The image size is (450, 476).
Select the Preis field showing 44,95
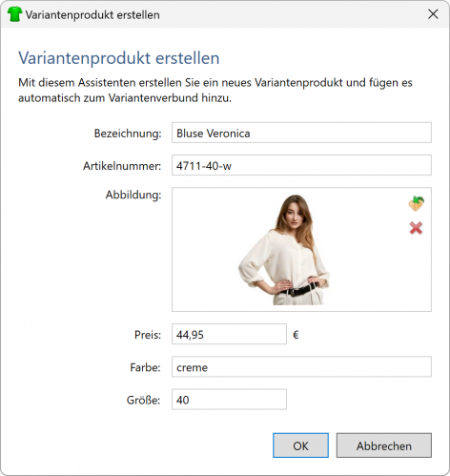pyautogui.click(x=229, y=334)
